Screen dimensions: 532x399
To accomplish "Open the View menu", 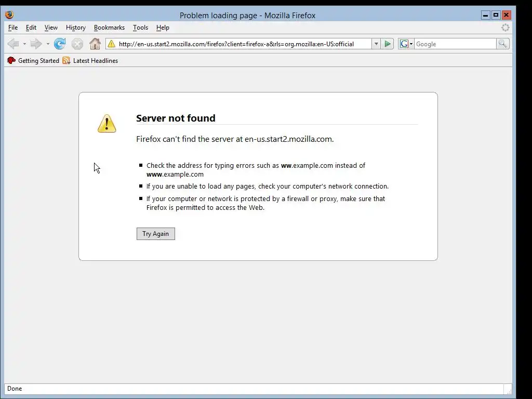I will 51,28.
